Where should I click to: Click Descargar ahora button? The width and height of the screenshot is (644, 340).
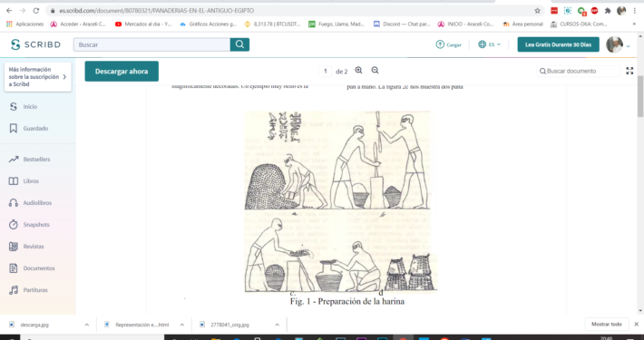click(122, 71)
